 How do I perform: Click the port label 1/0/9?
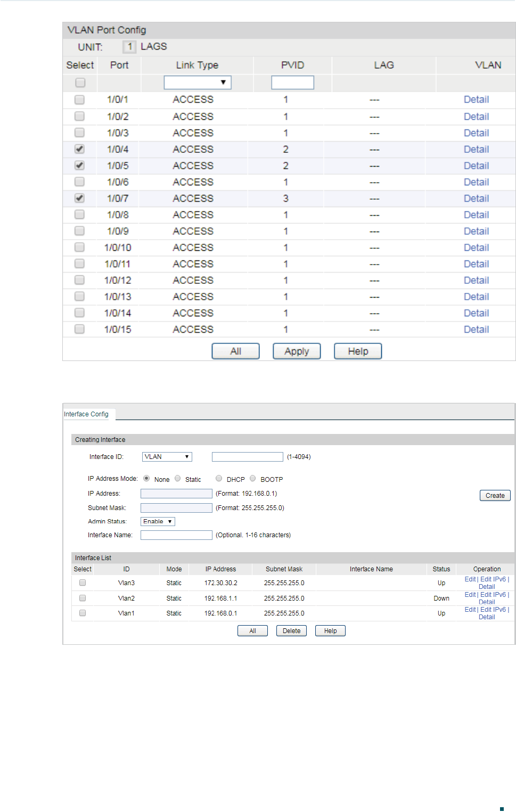(118, 231)
